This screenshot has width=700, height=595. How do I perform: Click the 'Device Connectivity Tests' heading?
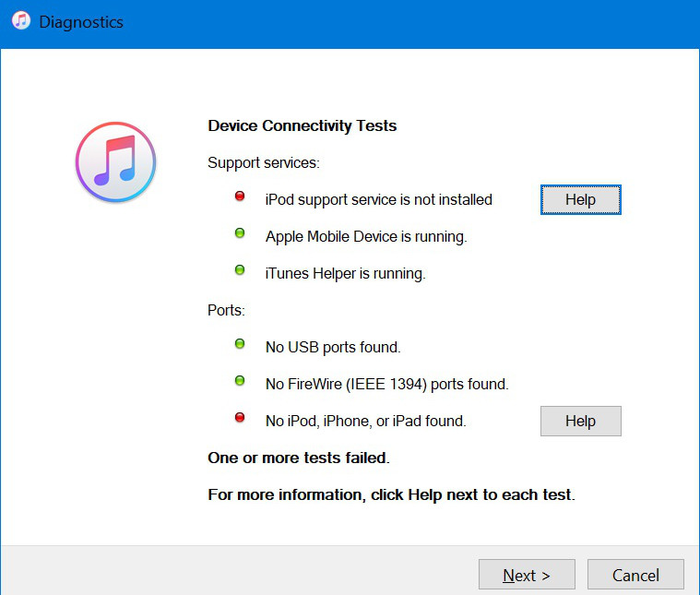303,126
